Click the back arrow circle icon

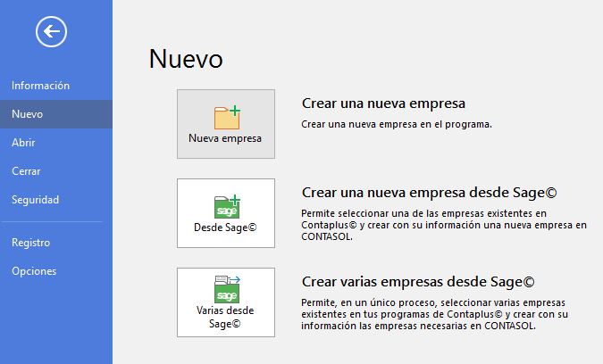tap(51, 31)
